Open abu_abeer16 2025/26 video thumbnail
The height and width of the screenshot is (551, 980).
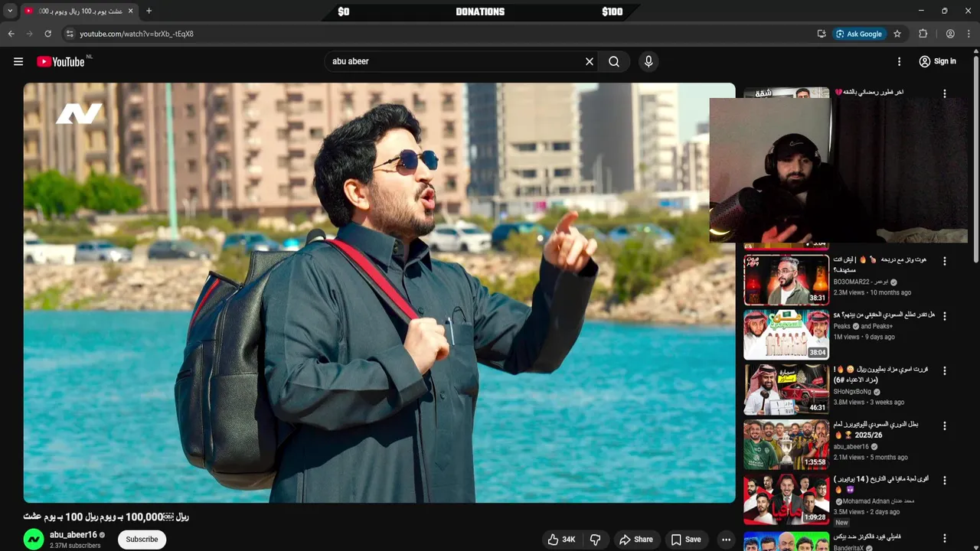(x=786, y=445)
